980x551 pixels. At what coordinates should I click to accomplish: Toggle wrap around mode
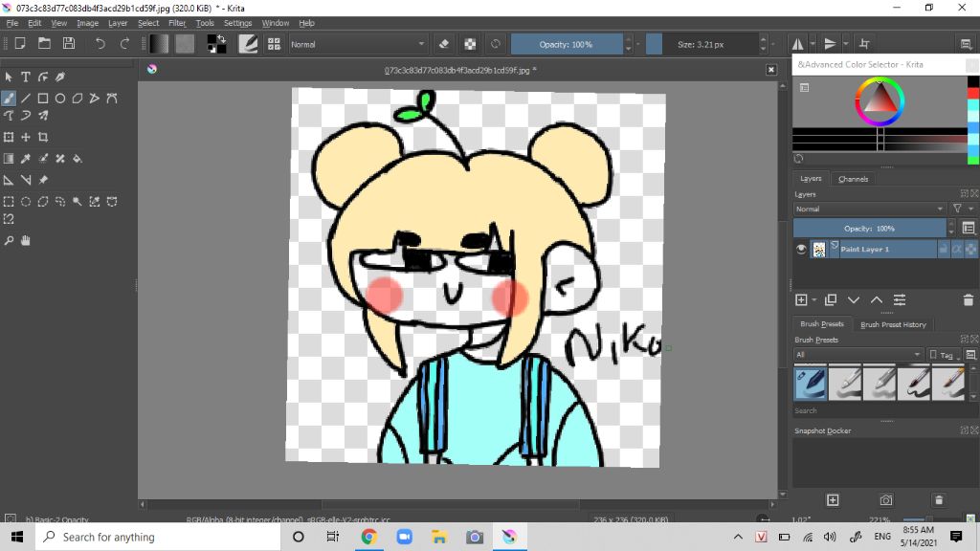click(x=864, y=44)
